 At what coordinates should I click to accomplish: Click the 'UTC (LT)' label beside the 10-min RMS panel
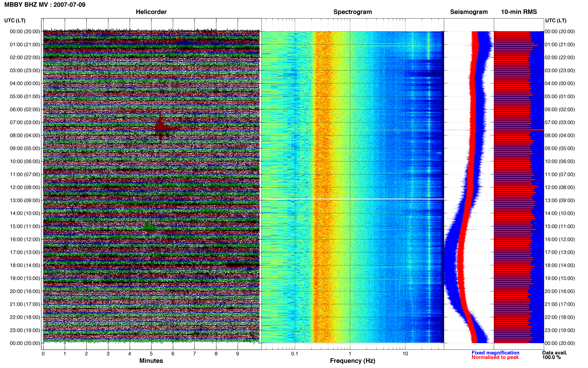[x=556, y=20]
